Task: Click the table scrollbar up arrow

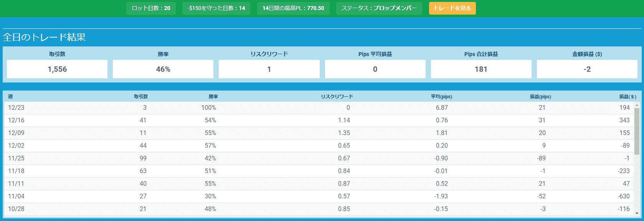Action: (x=637, y=105)
